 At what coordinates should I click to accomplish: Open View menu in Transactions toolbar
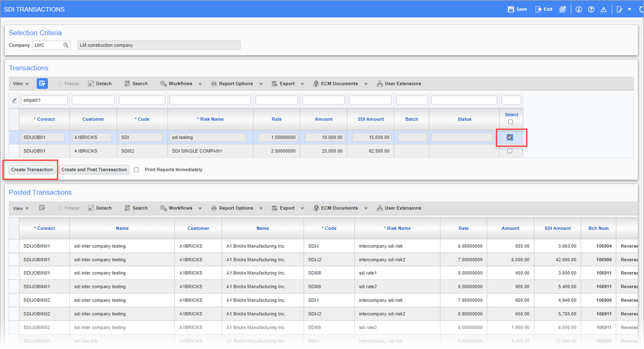(21, 83)
